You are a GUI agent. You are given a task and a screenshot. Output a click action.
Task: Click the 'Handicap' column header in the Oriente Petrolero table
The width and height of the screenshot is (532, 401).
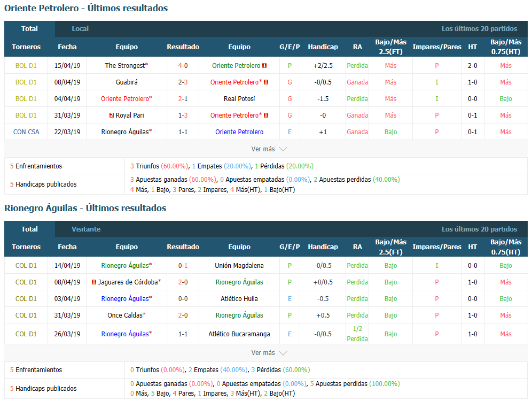(x=323, y=47)
